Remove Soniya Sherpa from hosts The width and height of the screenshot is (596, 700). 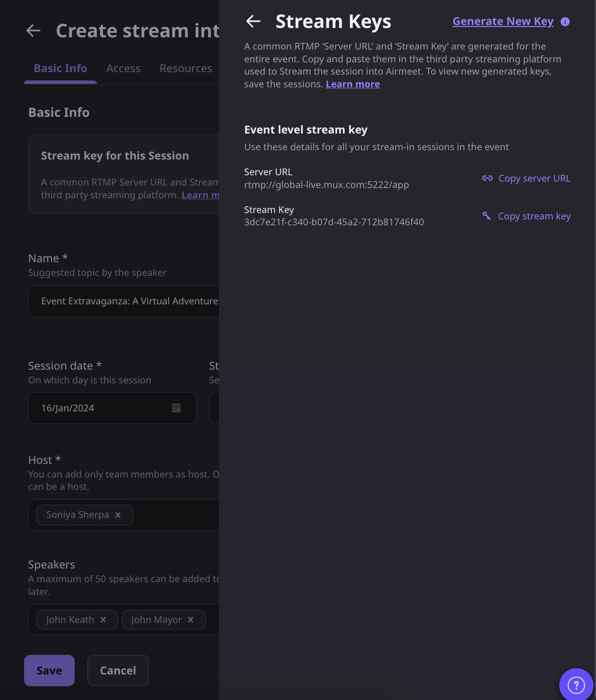pyautogui.click(x=118, y=515)
